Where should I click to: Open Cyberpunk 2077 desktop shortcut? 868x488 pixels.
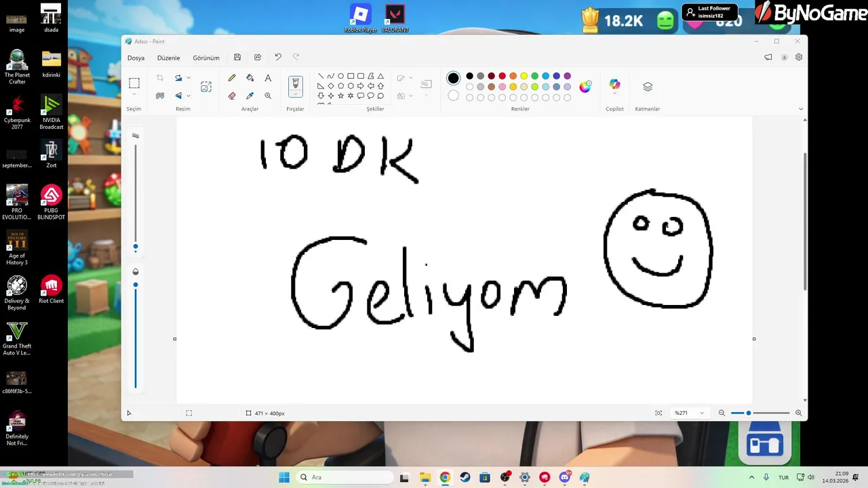[17, 112]
